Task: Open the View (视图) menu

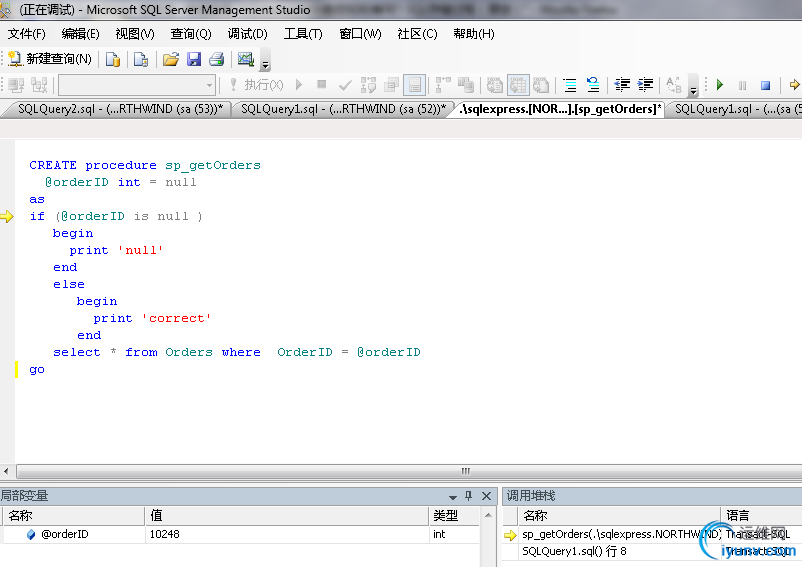Action: (135, 34)
